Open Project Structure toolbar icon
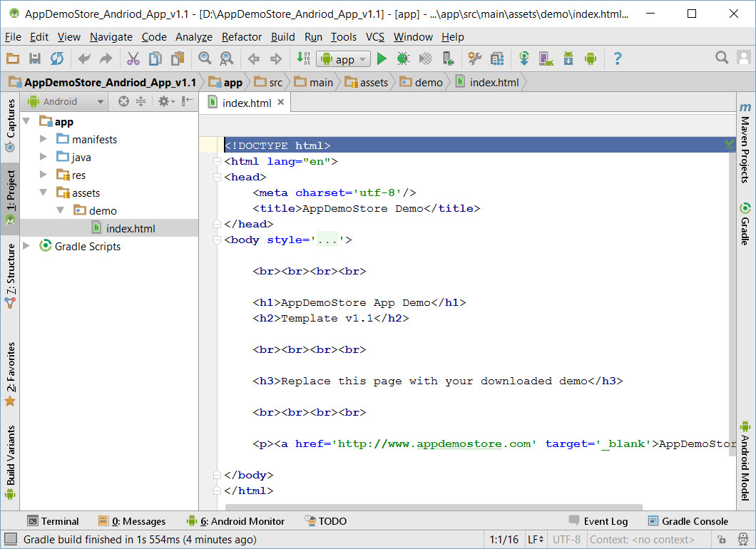The width and height of the screenshot is (756, 549). (x=497, y=58)
